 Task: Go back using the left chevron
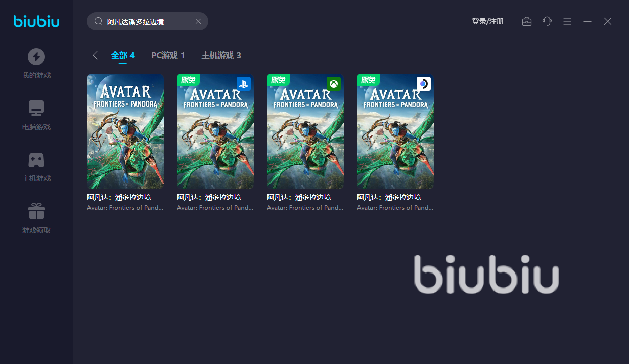[95, 55]
